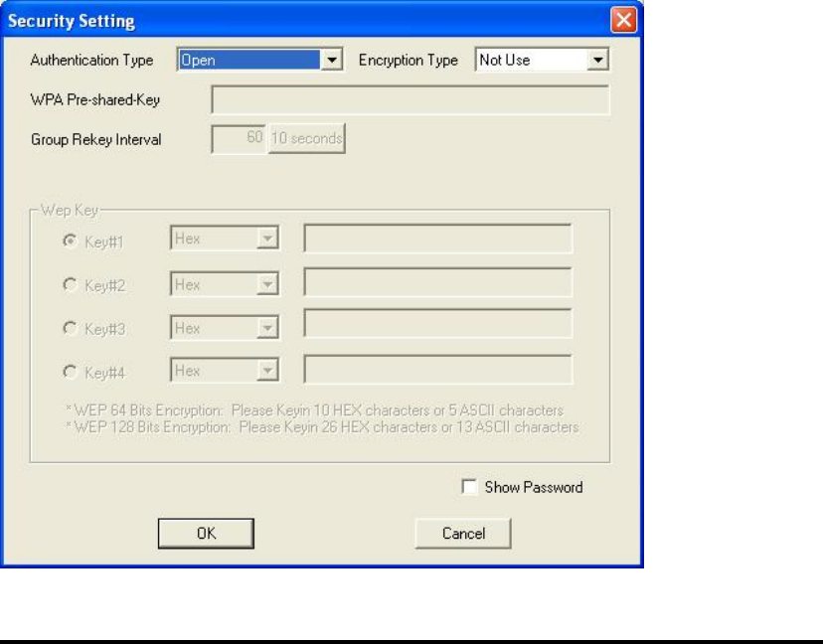Open the Key#3 Hex format dropdown
Viewport: 823px width, 644px height.
[225, 328]
